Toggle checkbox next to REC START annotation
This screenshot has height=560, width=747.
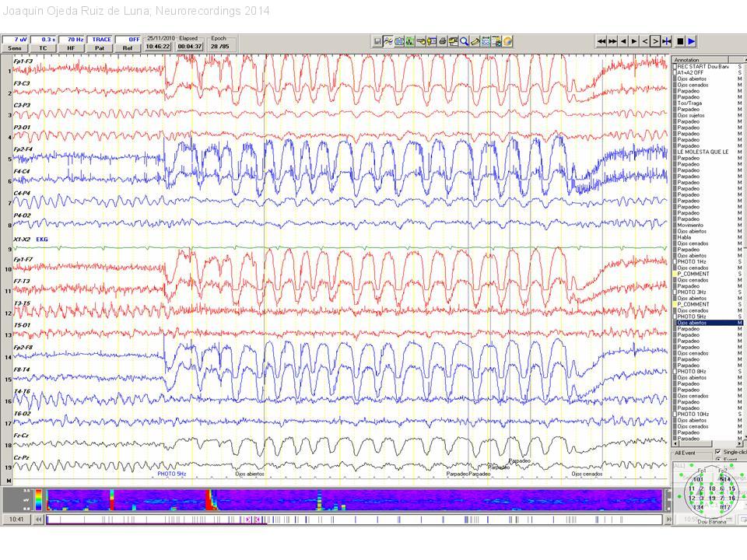click(x=675, y=67)
